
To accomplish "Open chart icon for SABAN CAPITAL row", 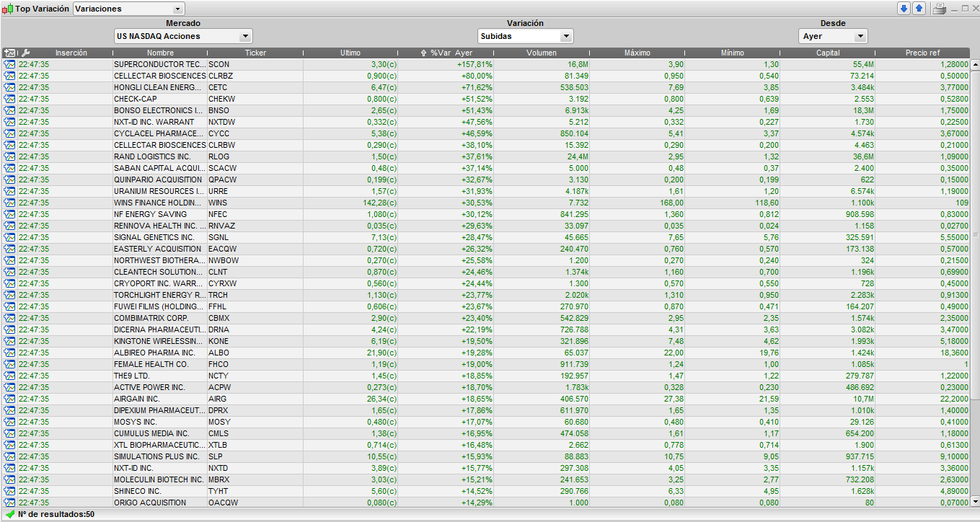I will pos(9,168).
